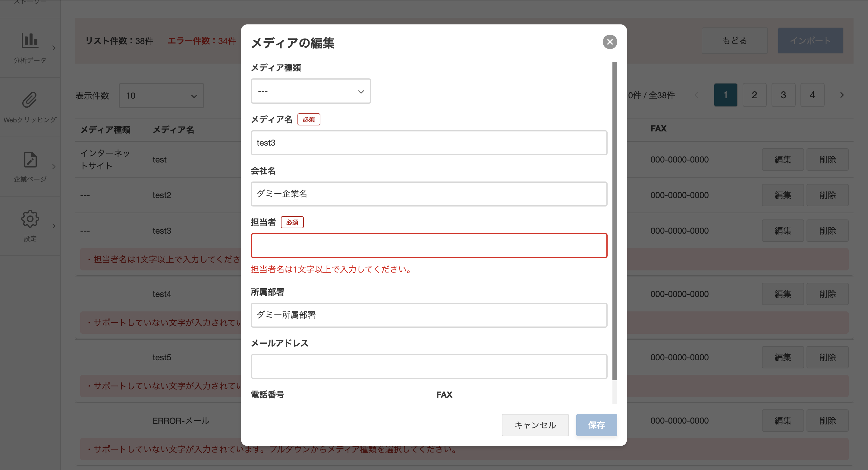Image resolution: width=868 pixels, height=470 pixels.
Task: Click the メディア種類 column header
Action: click(x=105, y=130)
